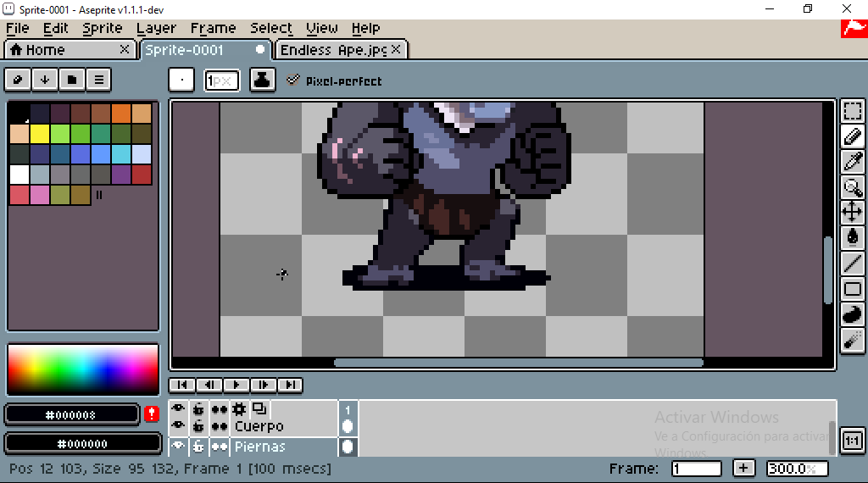Go to the next frame

[263, 385]
